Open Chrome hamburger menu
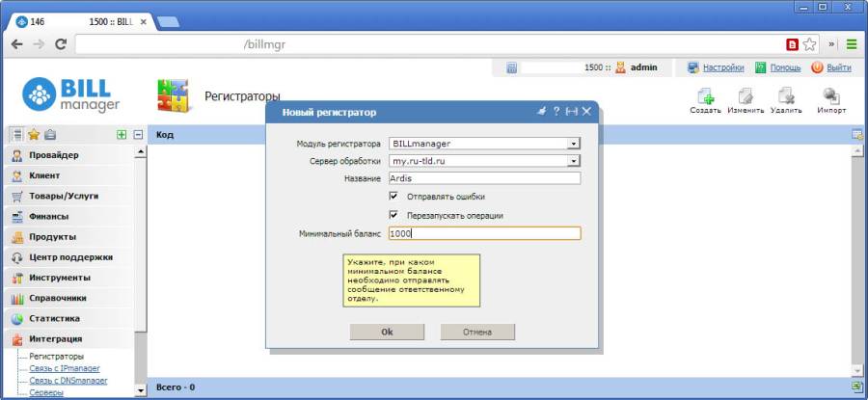Image resolution: width=868 pixels, height=400 pixels. (x=851, y=44)
